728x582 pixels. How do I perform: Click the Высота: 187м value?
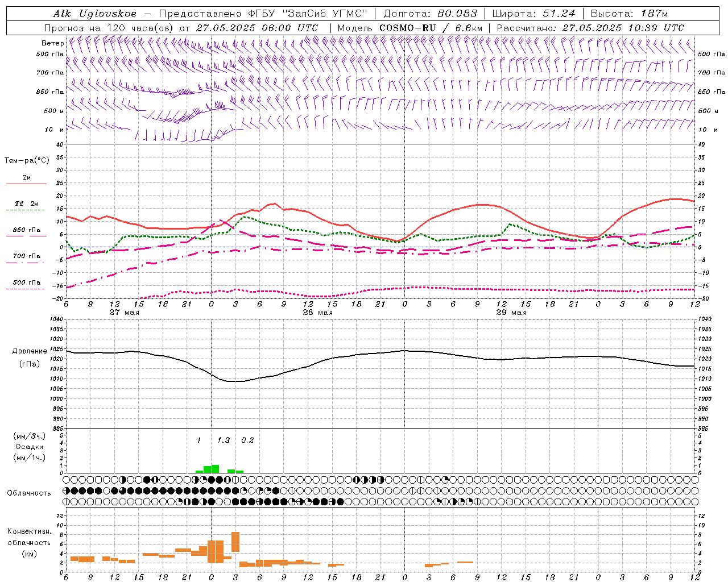[629, 14]
